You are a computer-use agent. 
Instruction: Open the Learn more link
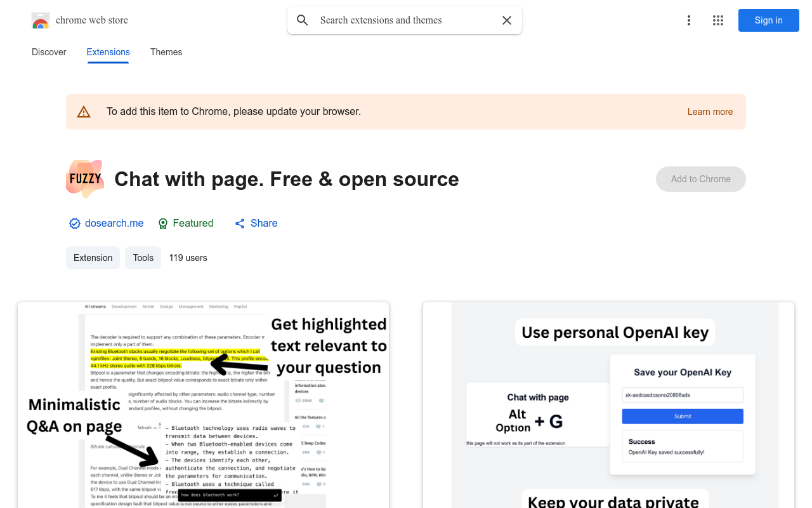tap(710, 112)
